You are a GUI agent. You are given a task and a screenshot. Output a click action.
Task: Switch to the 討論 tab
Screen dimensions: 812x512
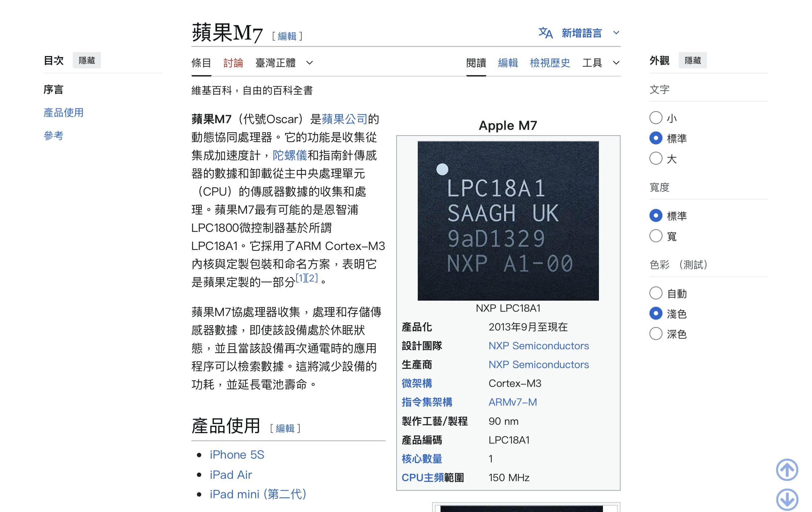233,63
